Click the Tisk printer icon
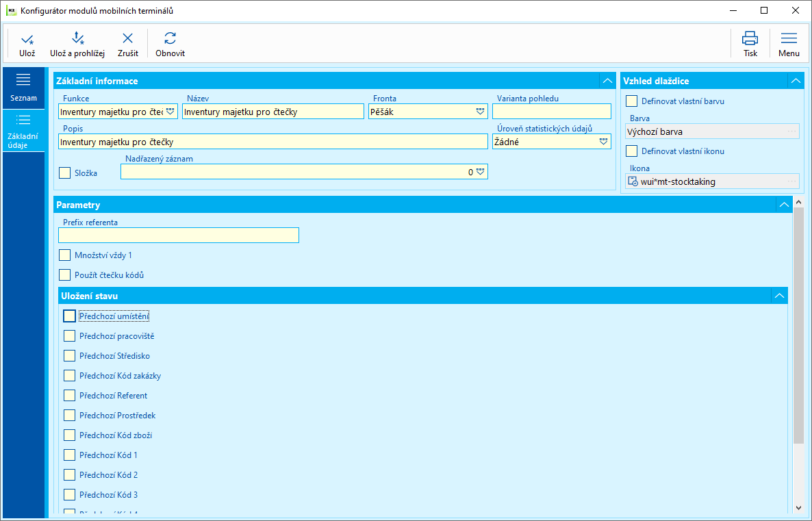The width and height of the screenshot is (812, 521). (x=750, y=38)
